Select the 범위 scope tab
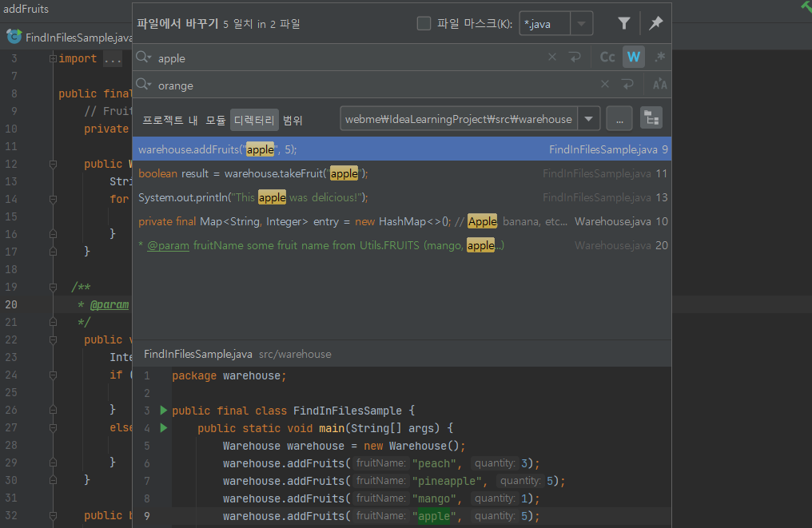This screenshot has width=812, height=528. coord(293,120)
